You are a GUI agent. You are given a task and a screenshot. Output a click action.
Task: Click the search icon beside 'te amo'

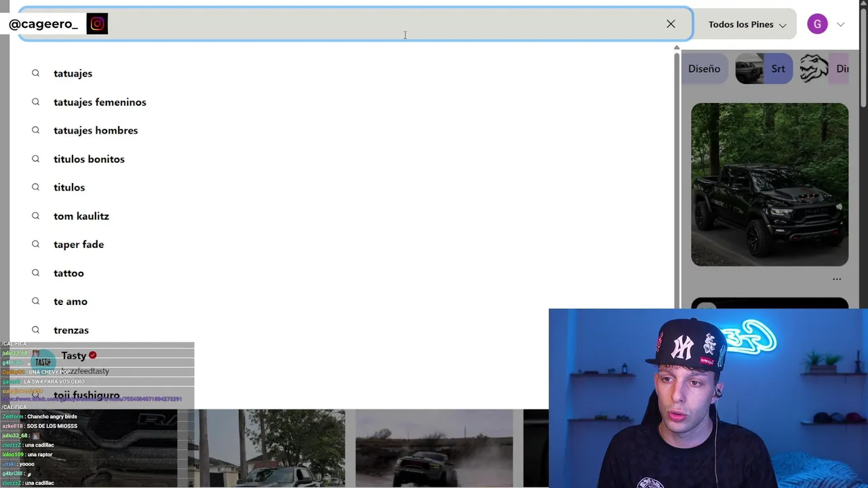click(35, 301)
